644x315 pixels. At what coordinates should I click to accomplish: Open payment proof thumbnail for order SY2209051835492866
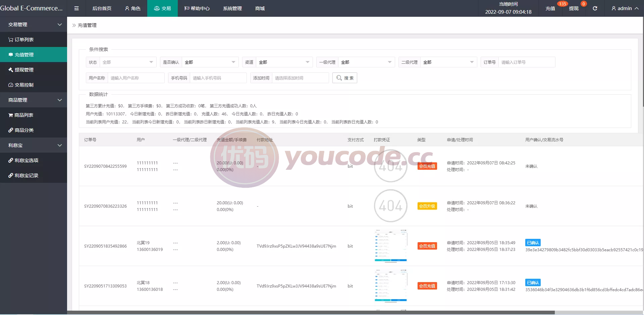[390, 246]
